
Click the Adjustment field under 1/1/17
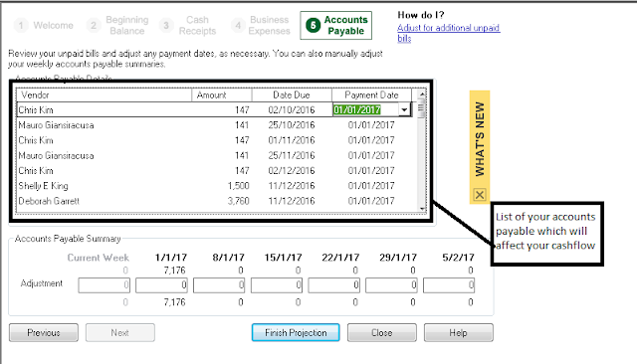pos(161,285)
